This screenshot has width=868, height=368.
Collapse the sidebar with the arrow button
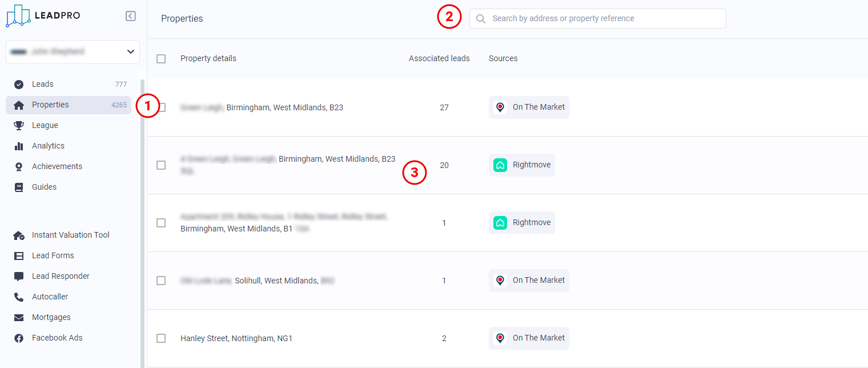[131, 16]
